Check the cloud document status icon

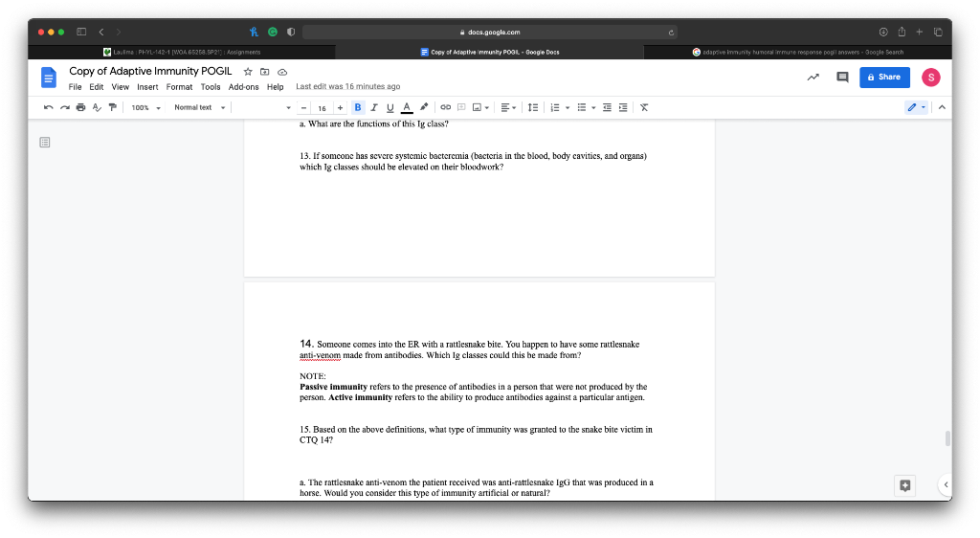coord(282,72)
